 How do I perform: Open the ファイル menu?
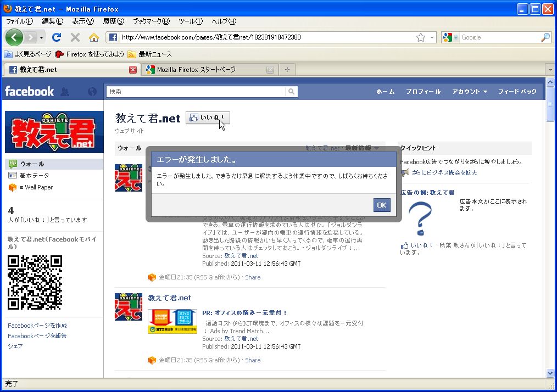pos(20,21)
